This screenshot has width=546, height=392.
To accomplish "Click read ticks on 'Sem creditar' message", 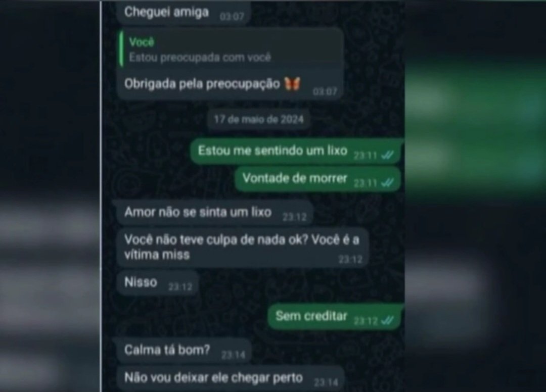I will pyautogui.click(x=387, y=320).
